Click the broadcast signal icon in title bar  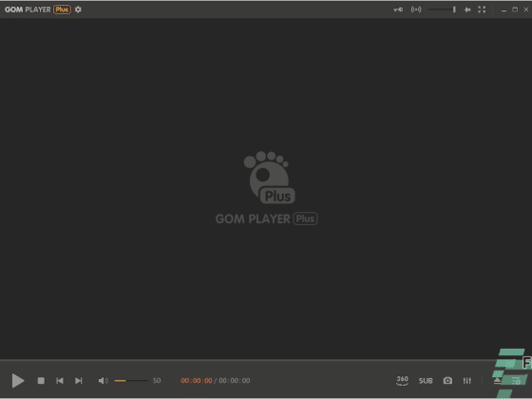pos(416,9)
